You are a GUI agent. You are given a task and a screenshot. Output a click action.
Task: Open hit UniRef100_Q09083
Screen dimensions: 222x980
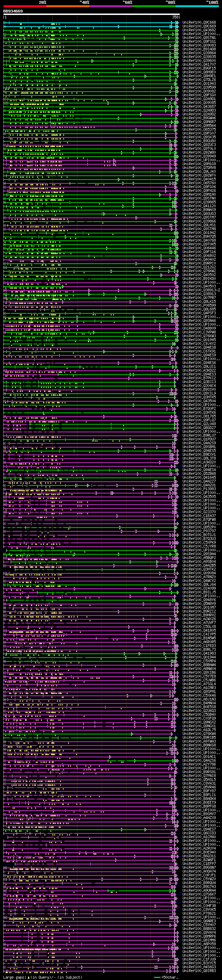point(199,45)
